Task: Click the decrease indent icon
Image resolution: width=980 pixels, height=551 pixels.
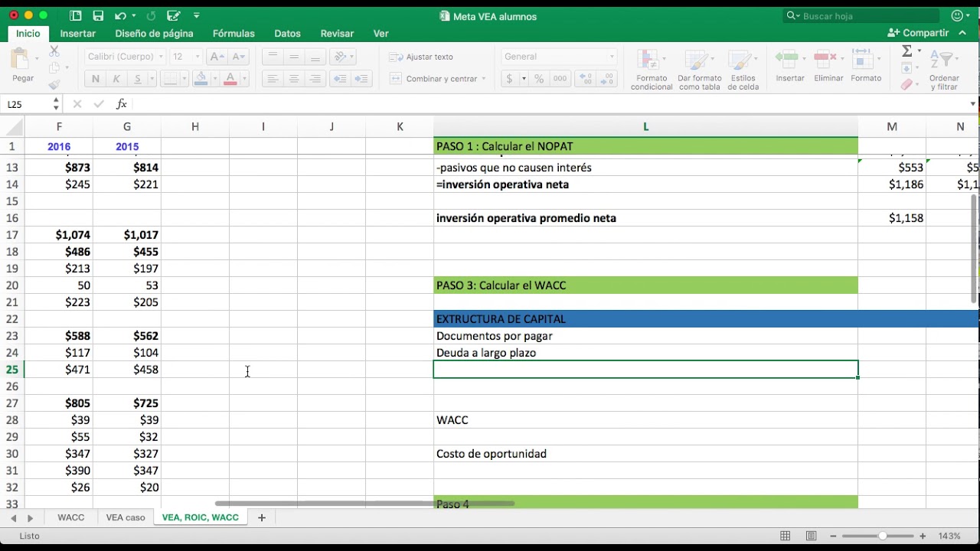Action: point(341,79)
